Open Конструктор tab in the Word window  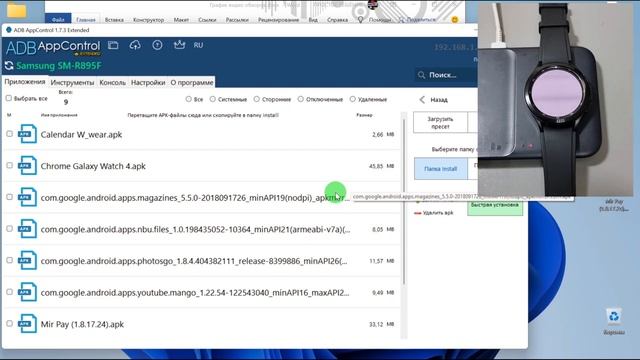[x=148, y=20]
